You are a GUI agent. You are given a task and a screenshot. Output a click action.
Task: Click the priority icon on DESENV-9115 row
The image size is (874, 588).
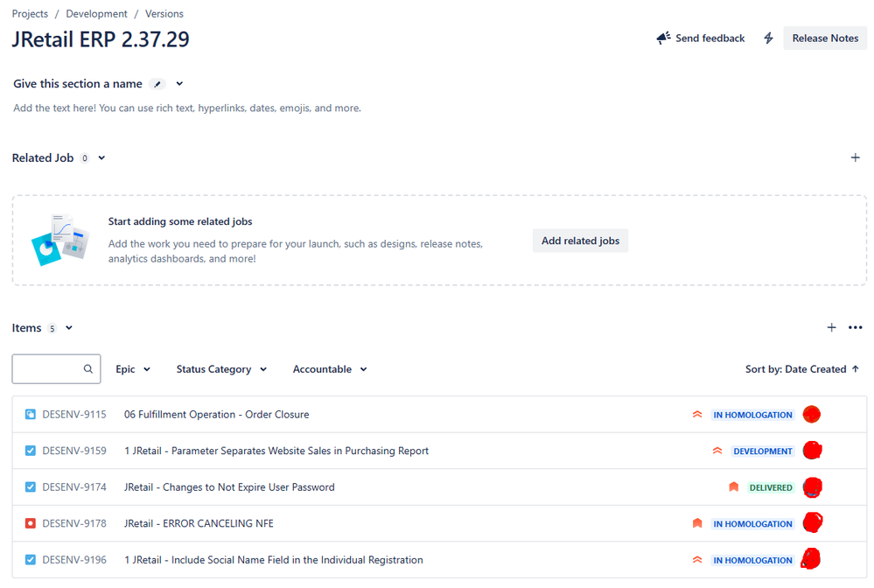pos(697,414)
